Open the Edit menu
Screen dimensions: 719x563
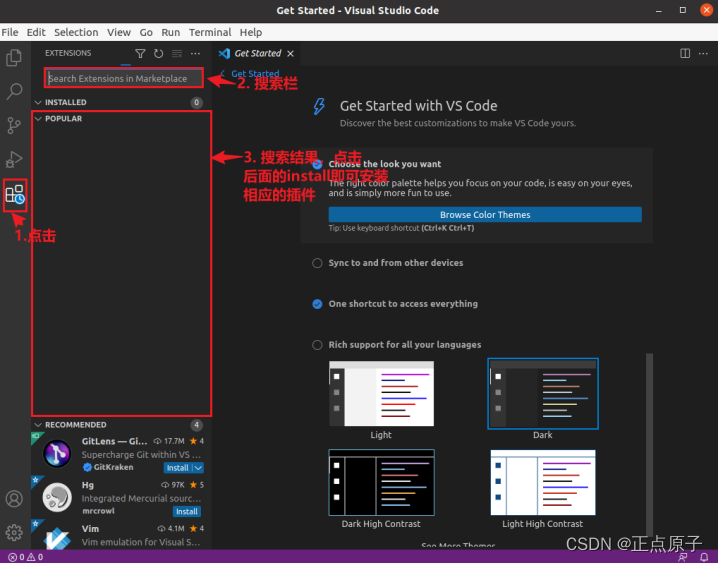tap(36, 33)
